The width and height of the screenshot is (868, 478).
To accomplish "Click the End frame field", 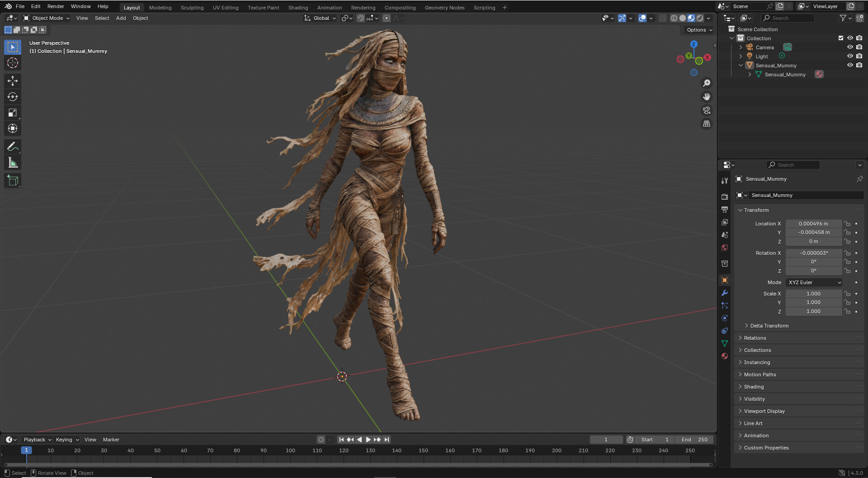I will coord(695,440).
